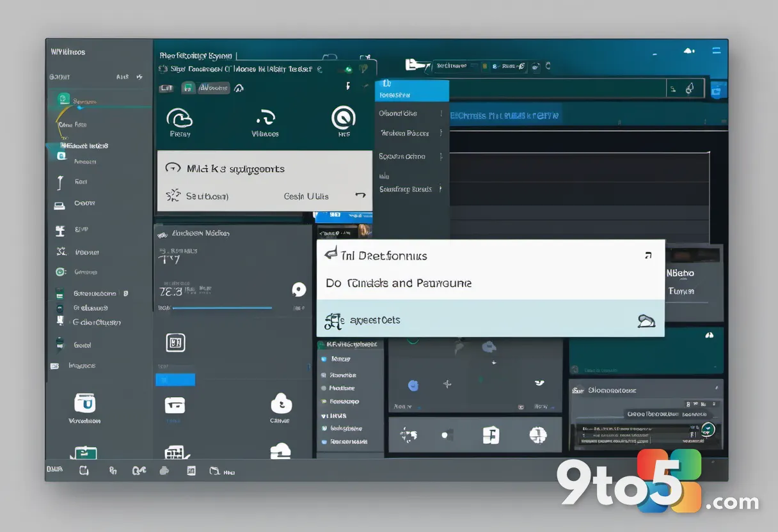Click the blue round icon in the tile grid
778x532 pixels.
[x=413, y=385]
